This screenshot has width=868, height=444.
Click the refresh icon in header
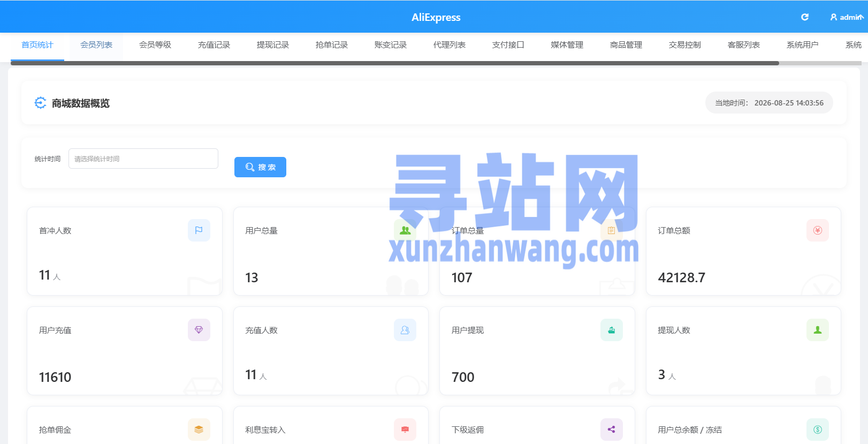[804, 17]
